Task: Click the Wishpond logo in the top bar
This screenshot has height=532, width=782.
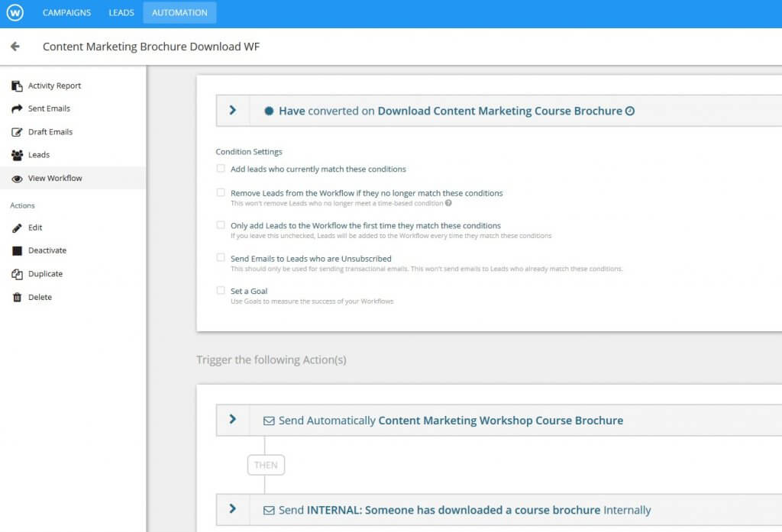Action: 15,12
